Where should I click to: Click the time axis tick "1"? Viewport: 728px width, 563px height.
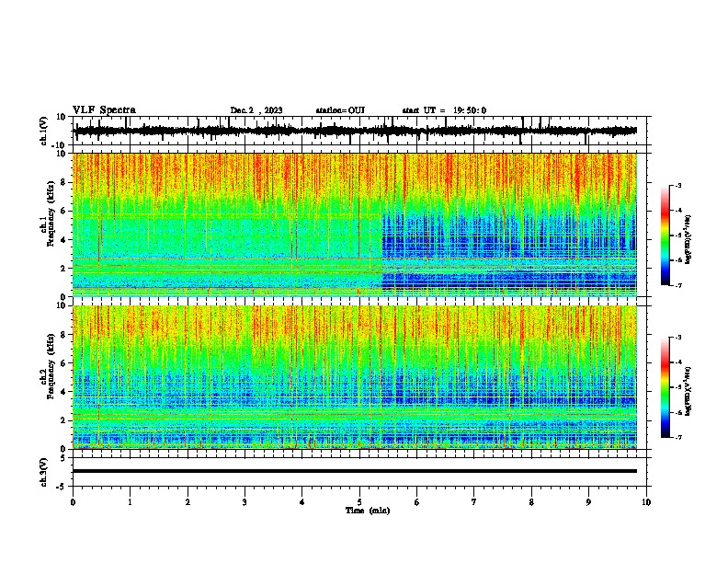pos(130,502)
